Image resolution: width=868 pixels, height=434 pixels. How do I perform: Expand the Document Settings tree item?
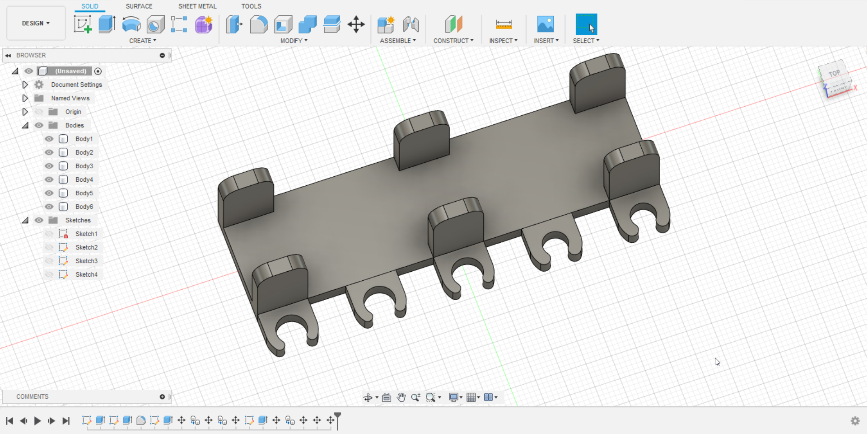[25, 85]
